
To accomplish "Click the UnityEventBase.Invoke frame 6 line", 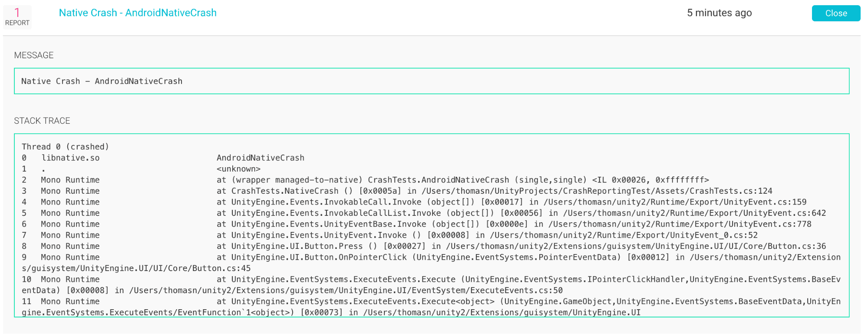I will click(417, 224).
